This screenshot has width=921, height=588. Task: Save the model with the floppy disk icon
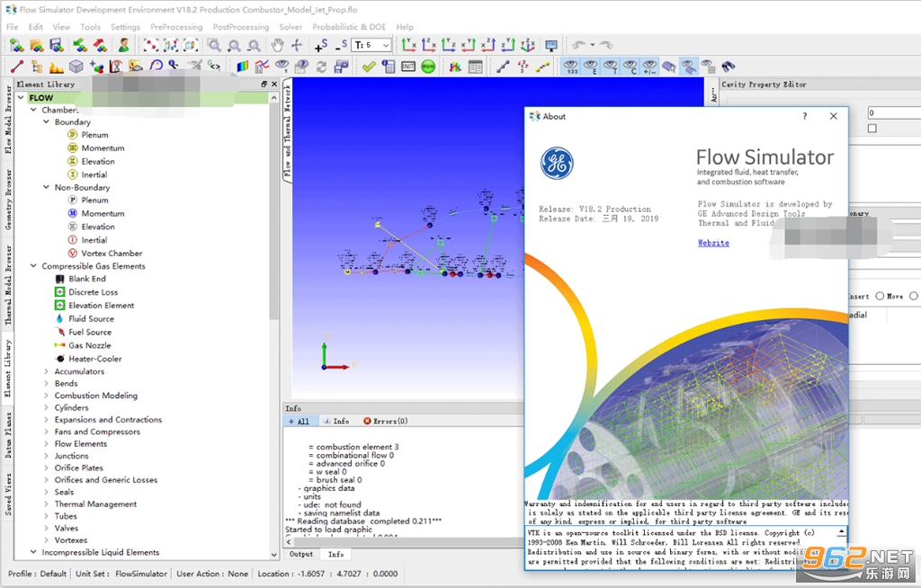click(x=57, y=45)
